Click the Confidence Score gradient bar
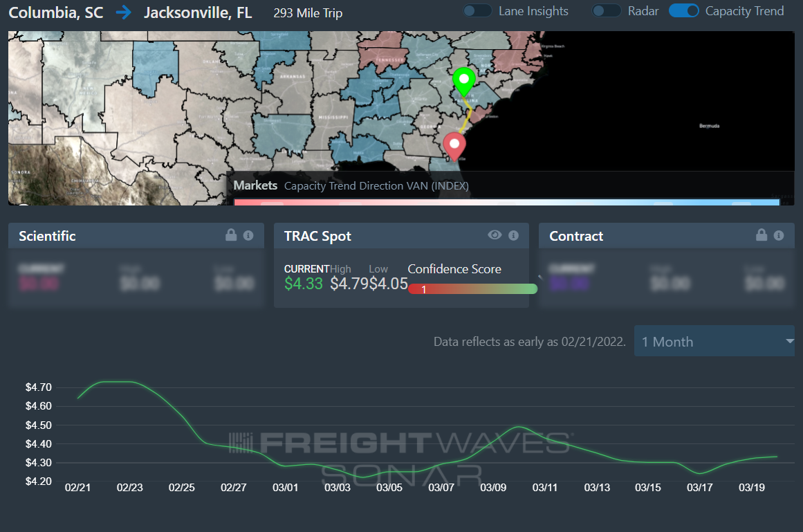Viewport: 803px width, 532px height. (x=473, y=289)
